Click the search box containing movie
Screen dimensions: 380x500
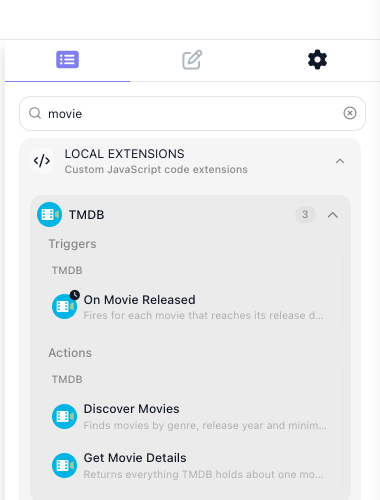(x=192, y=113)
